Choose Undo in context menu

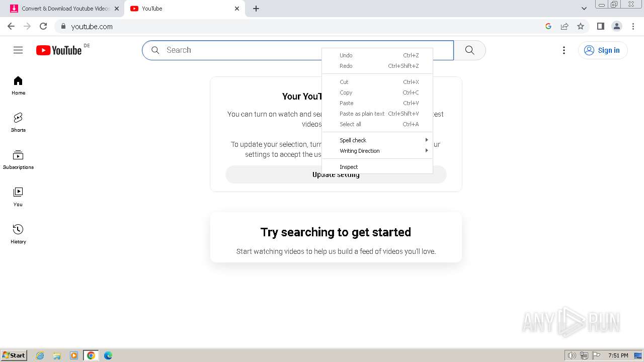tap(377, 55)
